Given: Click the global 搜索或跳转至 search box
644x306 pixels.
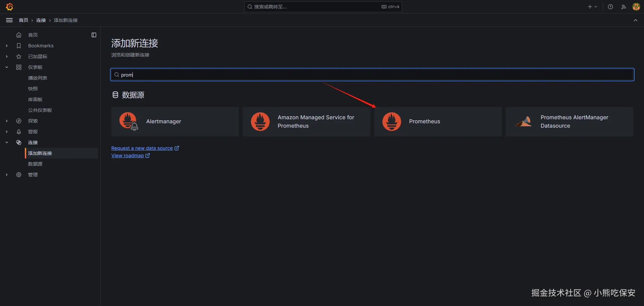Looking at the screenshot, I should 323,7.
